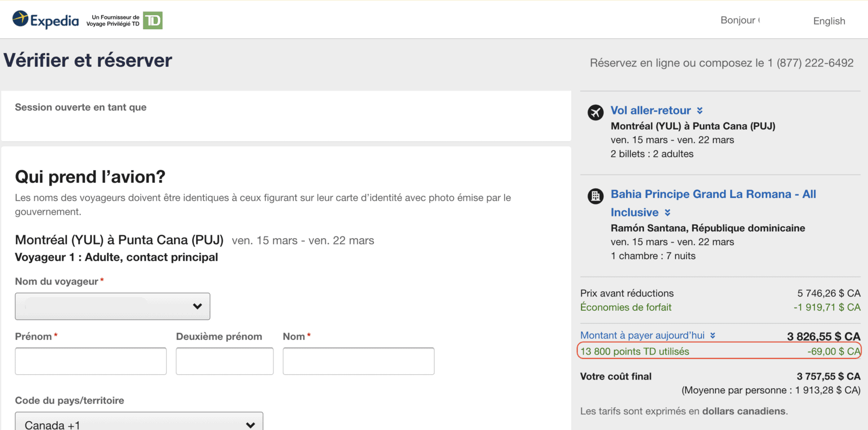
Task: Click the airplane flight icon
Action: pos(595,112)
